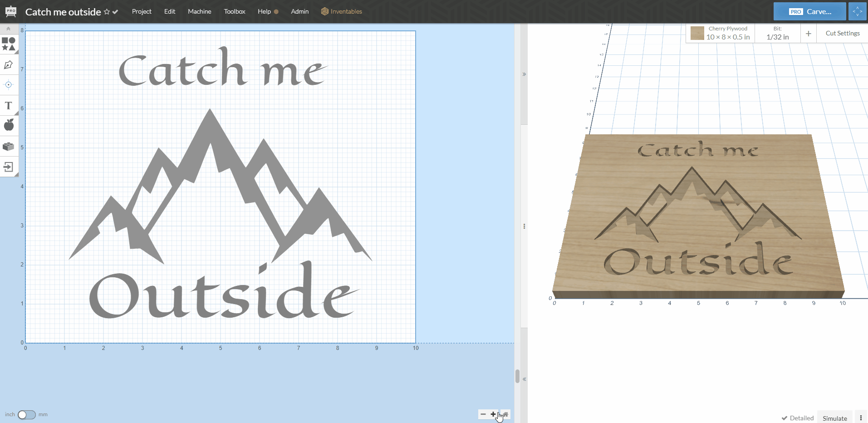Click the Simulate button
Viewport: 868px width, 423px height.
[x=834, y=418]
